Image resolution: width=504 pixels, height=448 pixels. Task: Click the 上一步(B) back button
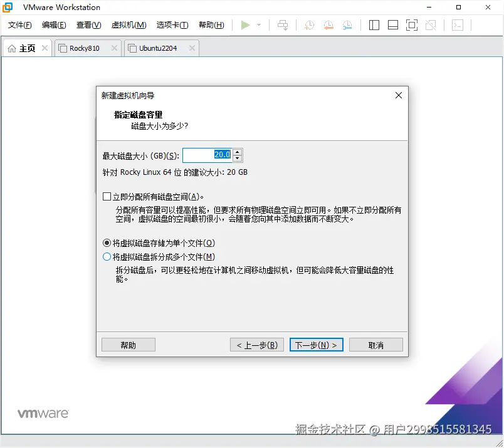pyautogui.click(x=257, y=345)
